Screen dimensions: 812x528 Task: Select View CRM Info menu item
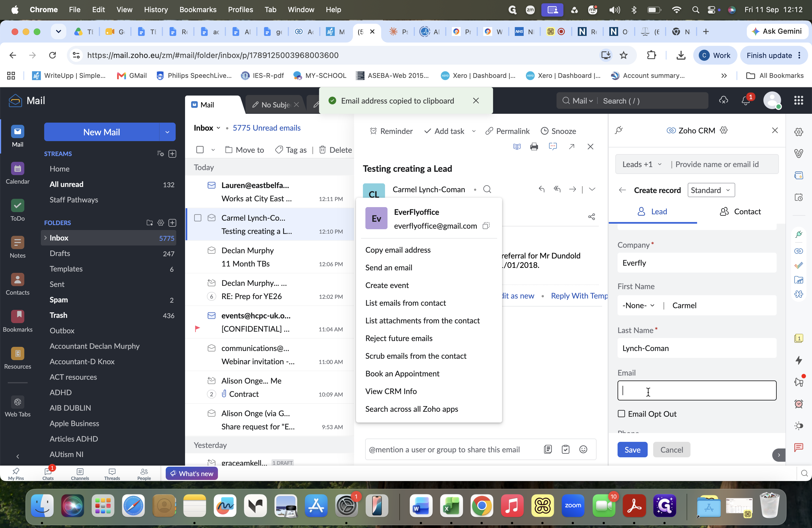click(391, 391)
